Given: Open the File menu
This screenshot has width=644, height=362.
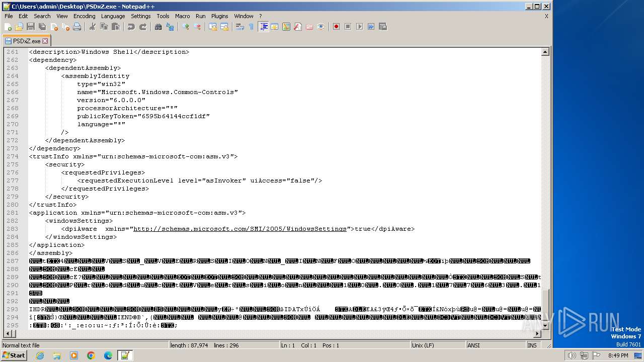Looking at the screenshot, I should [x=9, y=16].
